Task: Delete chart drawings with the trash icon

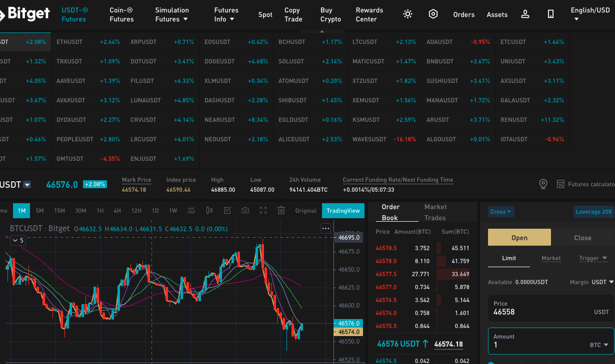Action: [x=281, y=211]
